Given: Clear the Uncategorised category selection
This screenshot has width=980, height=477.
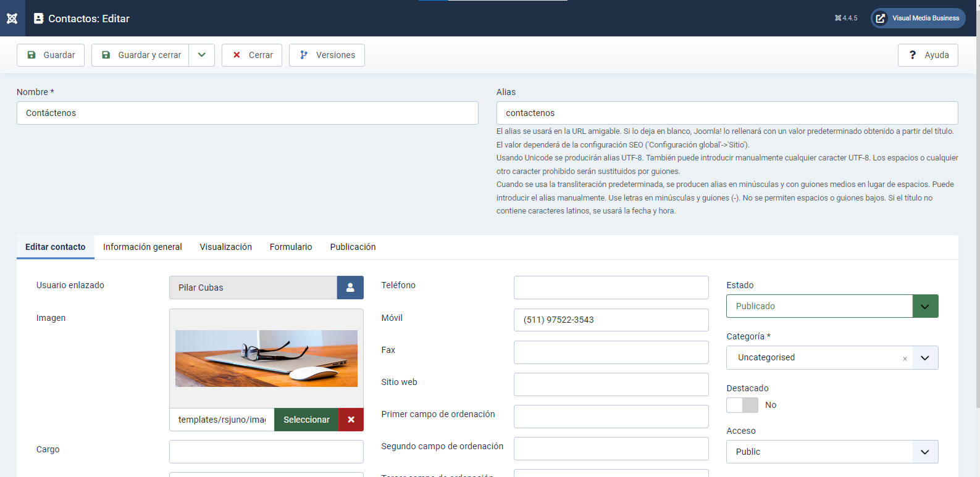Looking at the screenshot, I should pos(905,359).
